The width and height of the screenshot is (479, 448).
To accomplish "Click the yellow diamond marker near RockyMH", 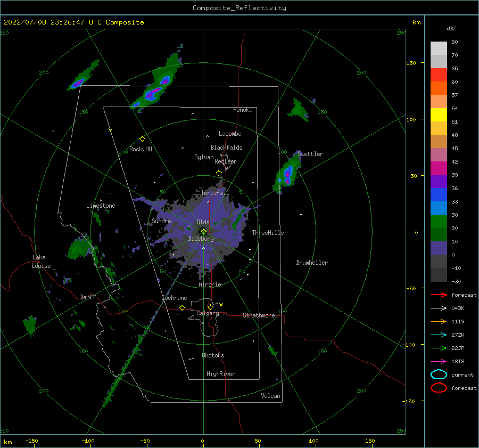I will click(x=142, y=139).
